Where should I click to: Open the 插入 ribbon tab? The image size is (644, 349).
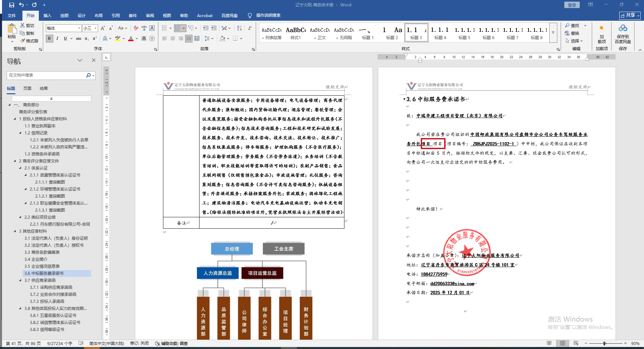pyautogui.click(x=48, y=16)
